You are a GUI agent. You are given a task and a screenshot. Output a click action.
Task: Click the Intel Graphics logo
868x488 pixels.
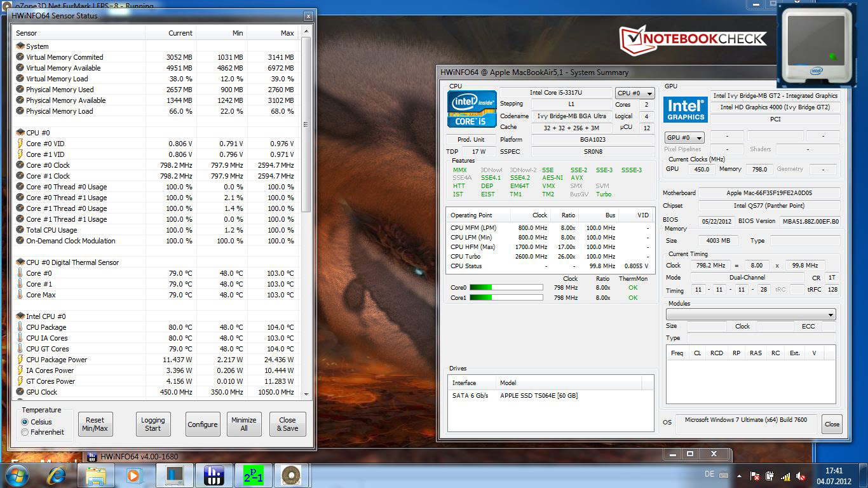pos(686,110)
